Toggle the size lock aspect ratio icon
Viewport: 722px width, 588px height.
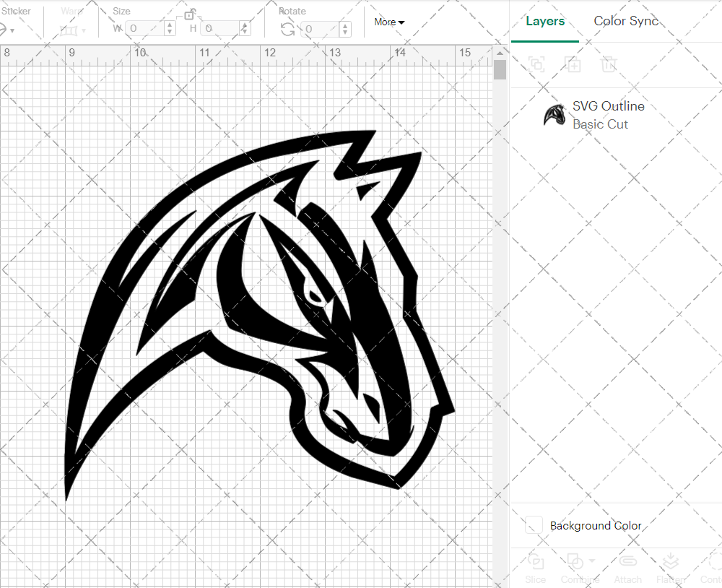(x=190, y=17)
